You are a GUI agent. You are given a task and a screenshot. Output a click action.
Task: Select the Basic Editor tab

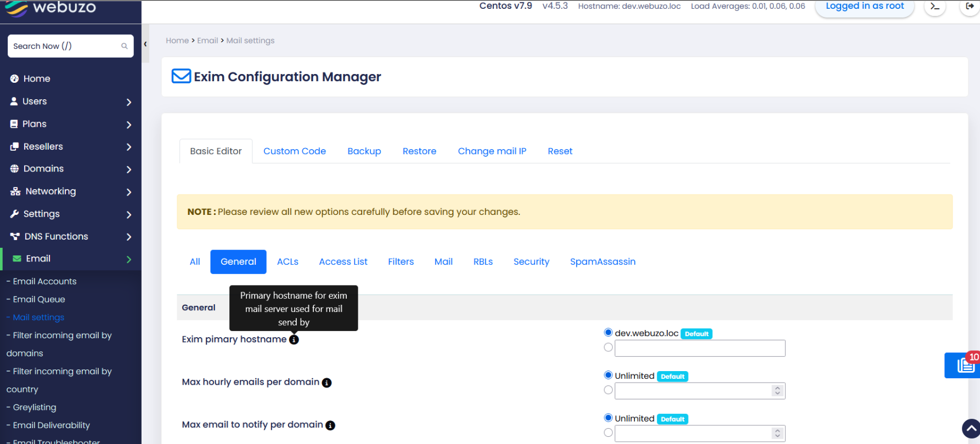[216, 151]
